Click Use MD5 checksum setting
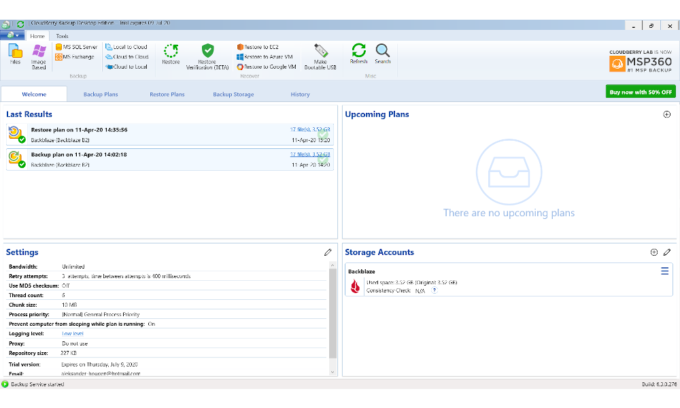Screen dimensions: 680x408 [167, 286]
